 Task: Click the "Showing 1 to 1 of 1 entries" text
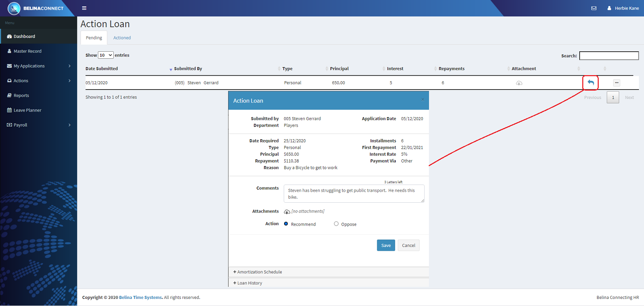coord(111,97)
